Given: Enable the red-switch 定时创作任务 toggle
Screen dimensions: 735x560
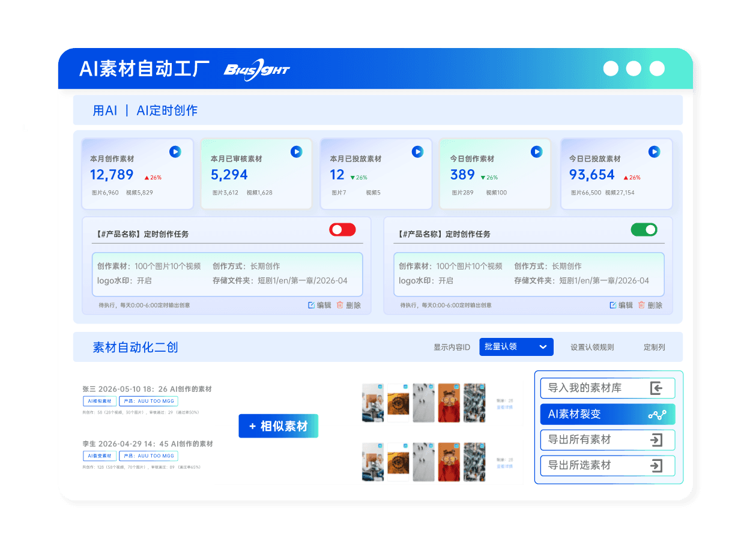Looking at the screenshot, I should (x=342, y=230).
